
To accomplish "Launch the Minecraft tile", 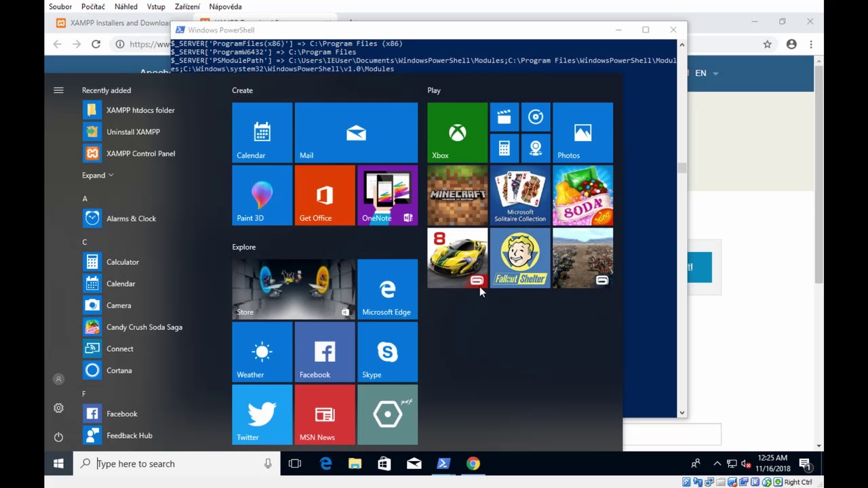I will click(x=457, y=195).
